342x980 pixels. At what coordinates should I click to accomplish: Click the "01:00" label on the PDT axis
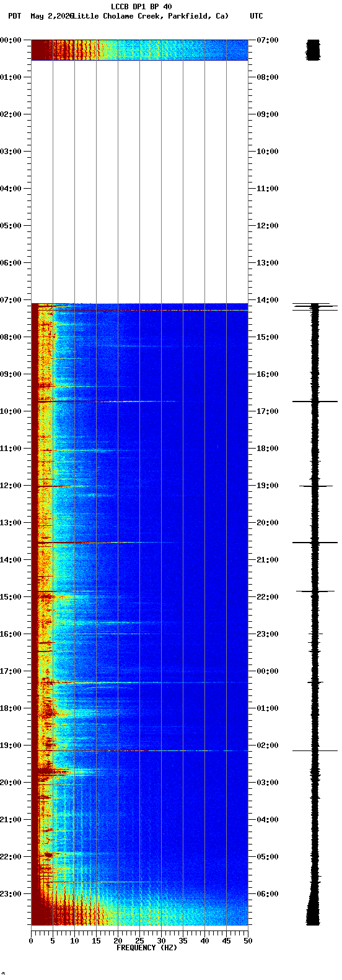(x=11, y=77)
